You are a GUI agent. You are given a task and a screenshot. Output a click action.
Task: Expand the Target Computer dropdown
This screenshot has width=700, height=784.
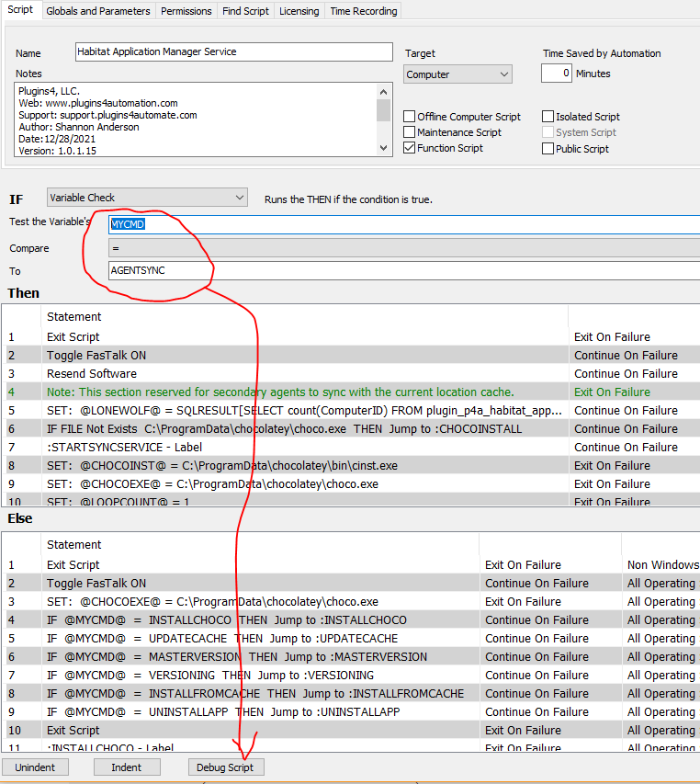[x=457, y=74]
